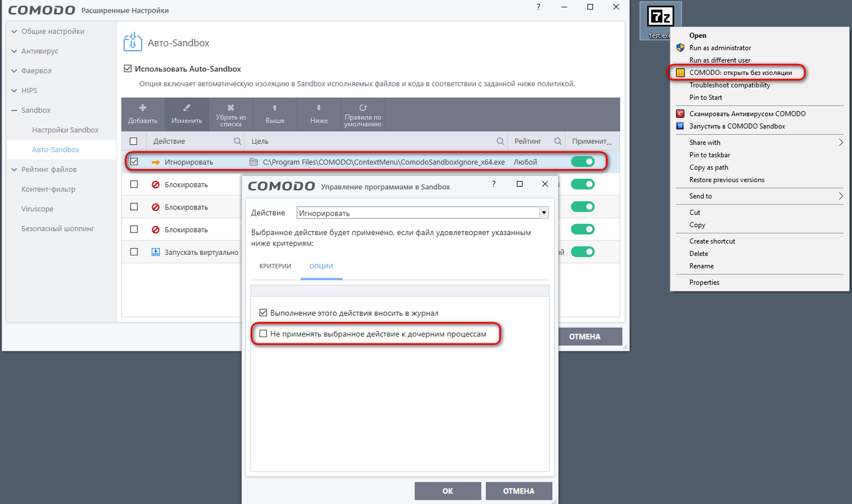Click the folder icon beside ComodoSandboxIgnore_x64.exe path
852x504 pixels.
(254, 162)
